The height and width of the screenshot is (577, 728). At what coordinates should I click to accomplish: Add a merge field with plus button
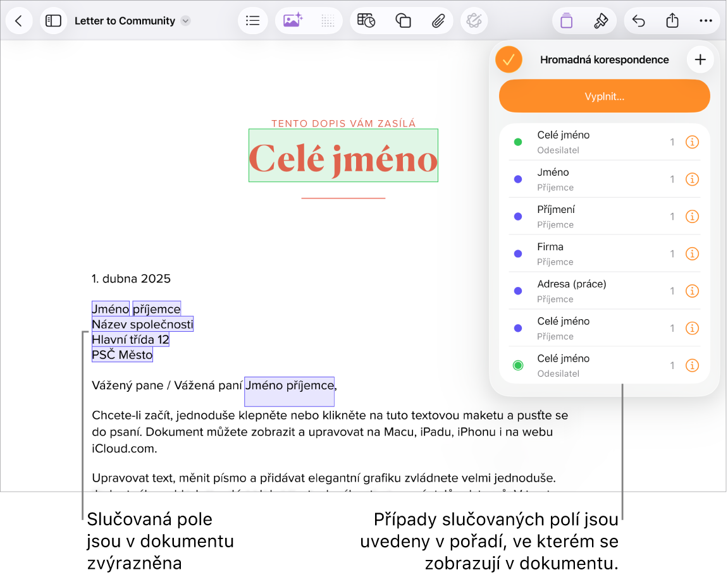click(x=700, y=60)
